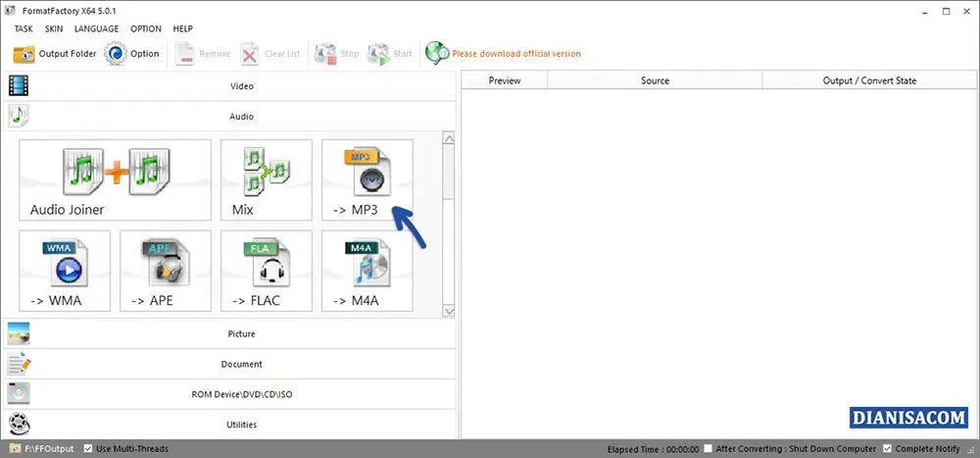Screen dimensions: 980x458
Task: Enable After Converting Shut Down Computer
Action: tap(709, 448)
